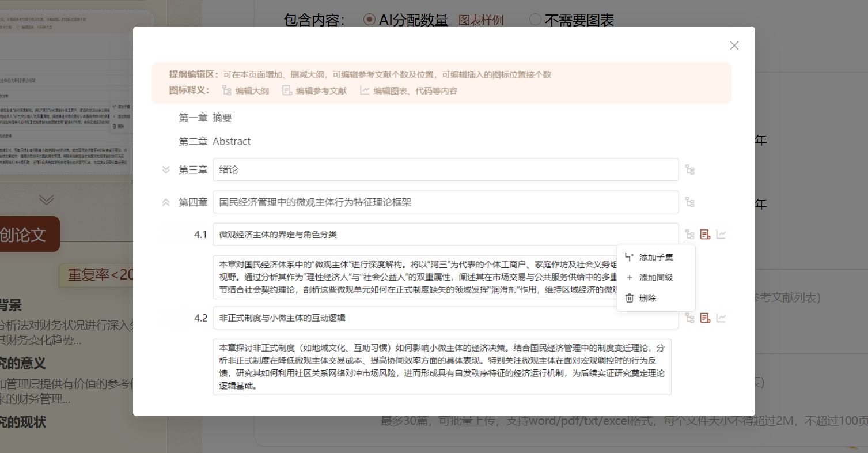Screen dimensions: 868x453
Task: Close the outline editing dialog
Action: [x=734, y=46]
